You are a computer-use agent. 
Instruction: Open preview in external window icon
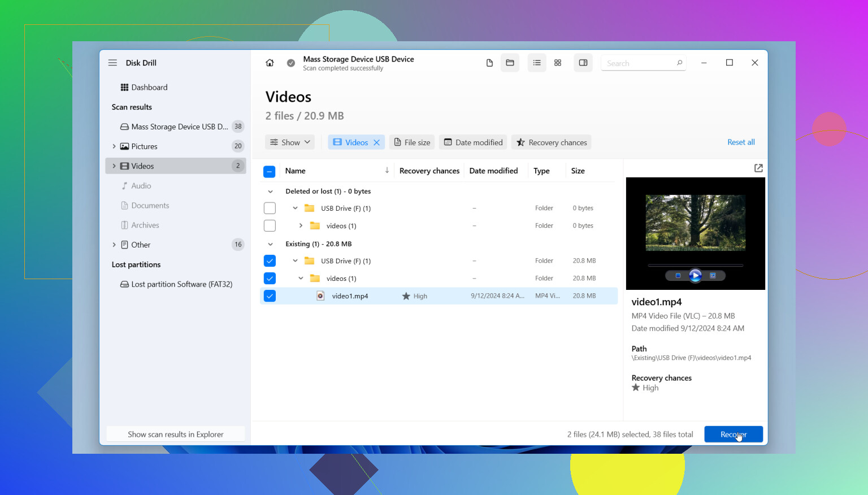tap(758, 168)
